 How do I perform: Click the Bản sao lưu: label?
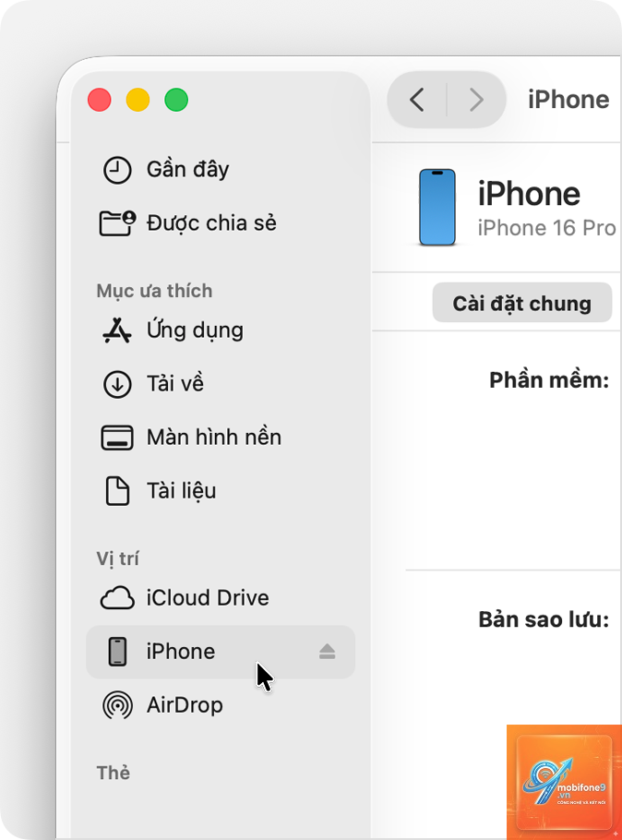(544, 619)
